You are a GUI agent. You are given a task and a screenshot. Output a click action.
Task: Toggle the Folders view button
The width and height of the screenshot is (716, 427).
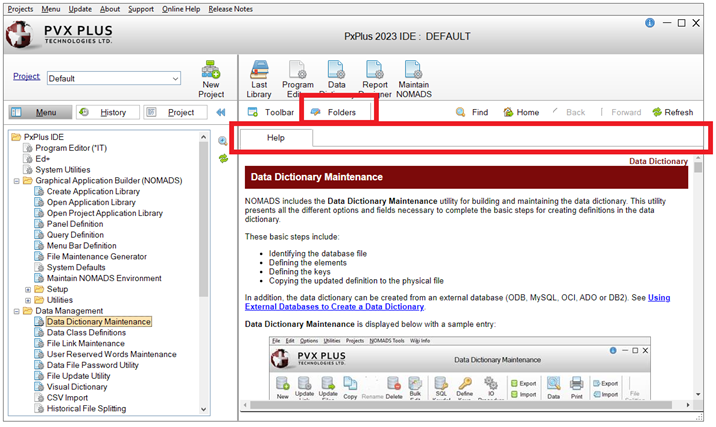pos(316,113)
